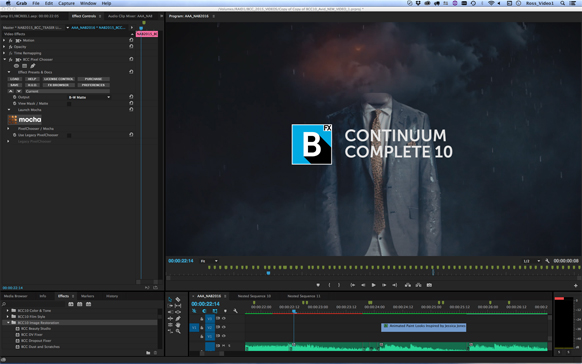This screenshot has height=364, width=582.
Task: Open Program monitor settings wrench
Action: coord(547,261)
